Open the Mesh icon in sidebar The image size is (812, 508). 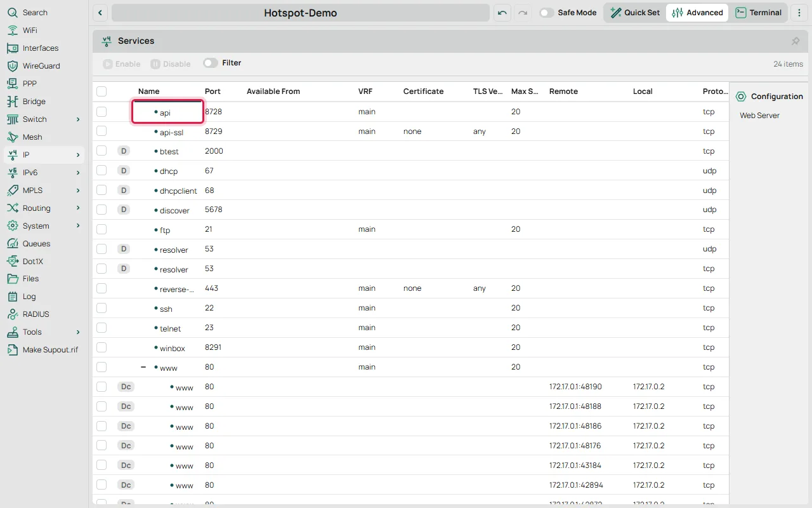pos(12,137)
